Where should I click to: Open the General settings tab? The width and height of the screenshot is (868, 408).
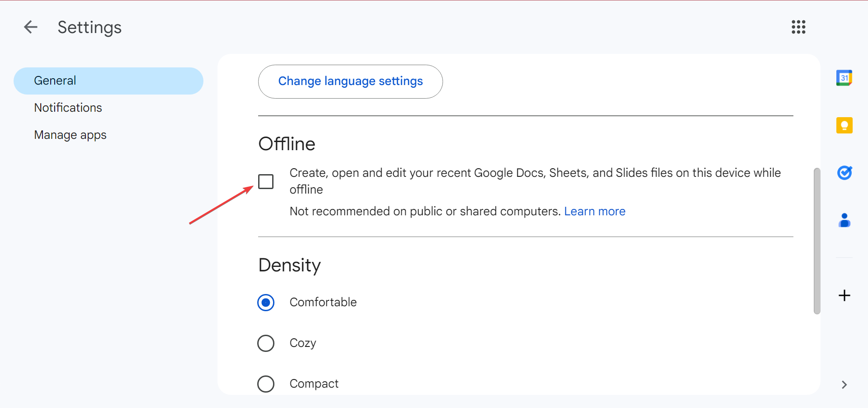tap(108, 81)
